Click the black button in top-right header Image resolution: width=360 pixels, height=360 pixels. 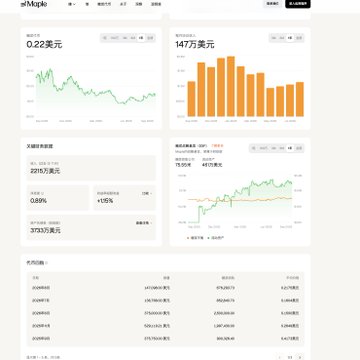point(298,4)
